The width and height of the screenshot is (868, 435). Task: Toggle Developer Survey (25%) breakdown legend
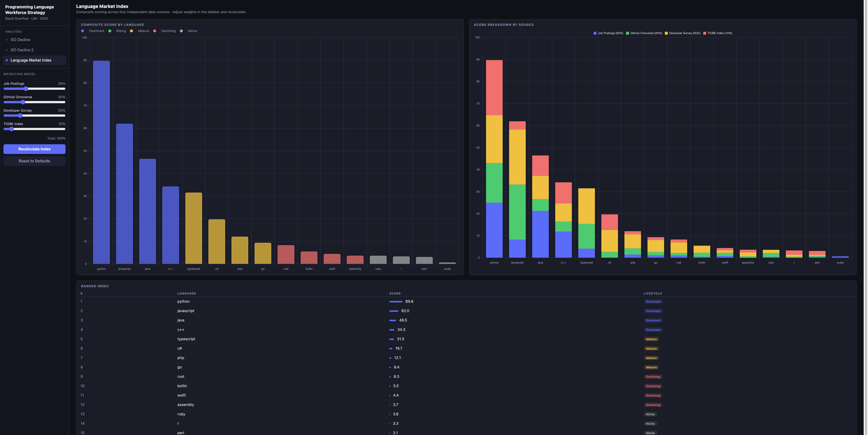pyautogui.click(x=682, y=33)
